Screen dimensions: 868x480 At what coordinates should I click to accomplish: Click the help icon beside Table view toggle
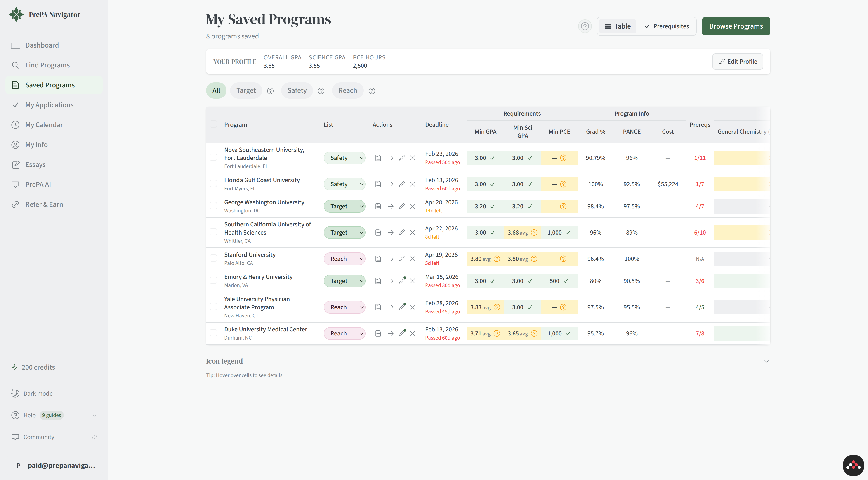[x=585, y=26]
